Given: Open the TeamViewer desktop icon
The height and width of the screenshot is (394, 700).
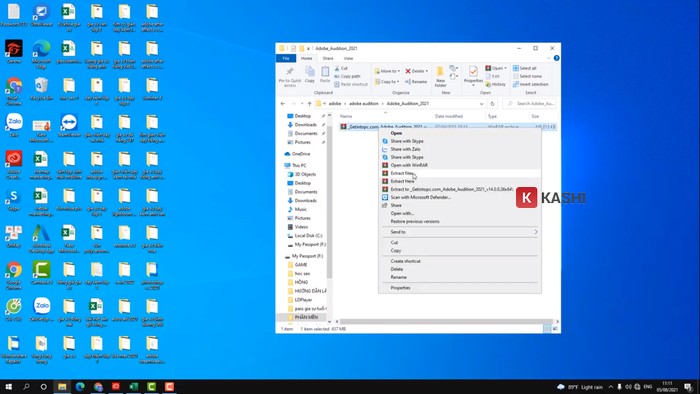Looking at the screenshot, I should pos(69,125).
